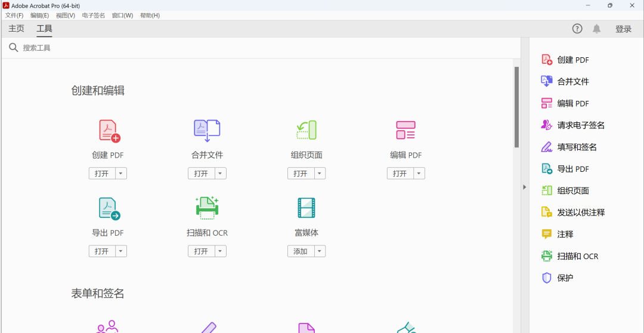Viewport: 644px width, 333px height.
Task: Expand dropdown arrow next to 编辑 PDF 打开
Action: pyautogui.click(x=419, y=174)
